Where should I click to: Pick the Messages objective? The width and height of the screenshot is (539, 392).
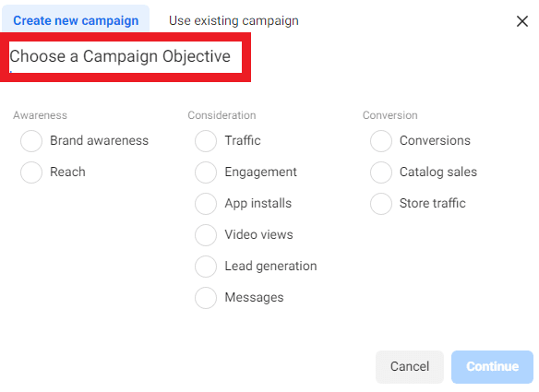(x=206, y=298)
